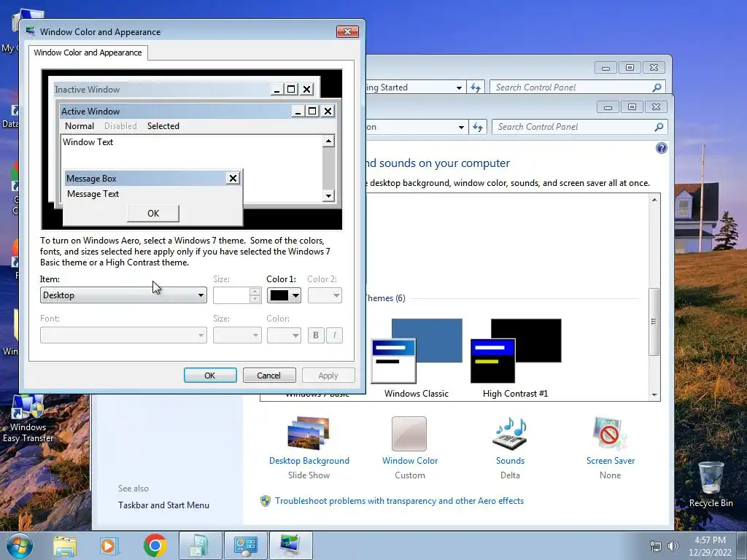Click the preview Message Box close X
Image resolution: width=747 pixels, height=560 pixels.
[x=233, y=178]
